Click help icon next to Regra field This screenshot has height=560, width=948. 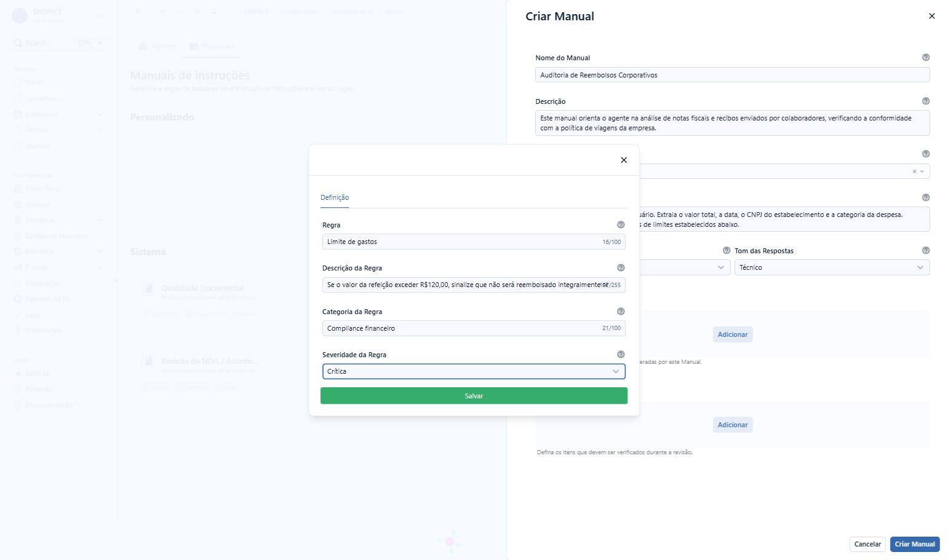click(x=621, y=225)
